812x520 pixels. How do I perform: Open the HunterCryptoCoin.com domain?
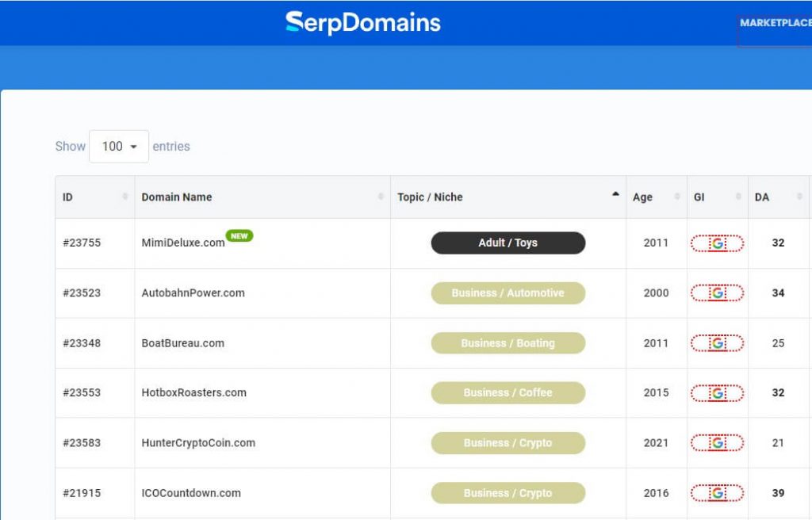(x=198, y=443)
